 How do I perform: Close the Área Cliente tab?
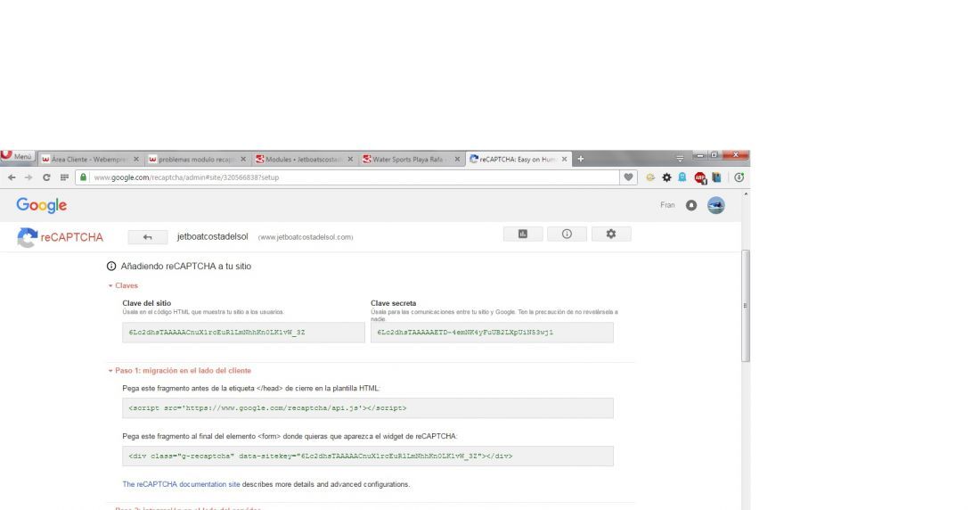coord(136,160)
